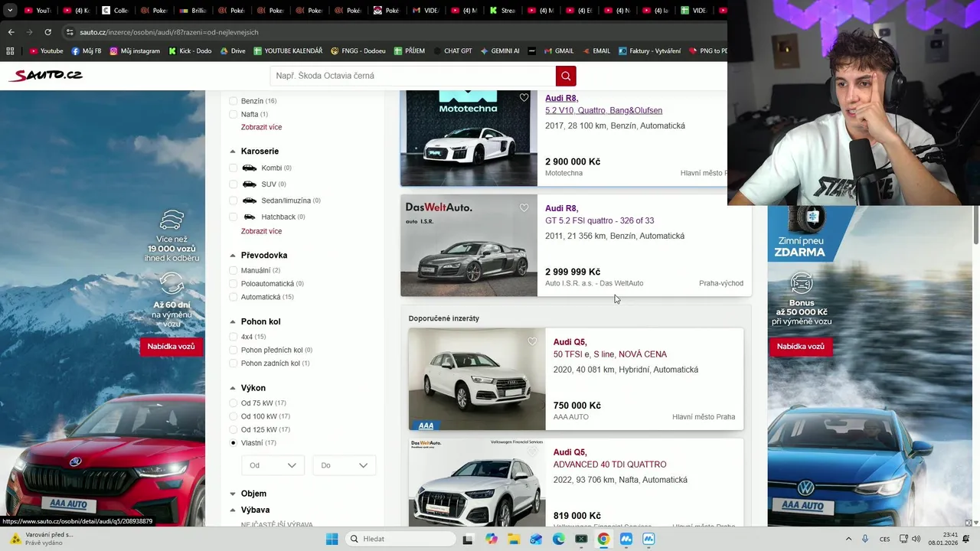Open the power 'Do' dropdown
Viewport: 980px width, 551px height.
pos(344,465)
